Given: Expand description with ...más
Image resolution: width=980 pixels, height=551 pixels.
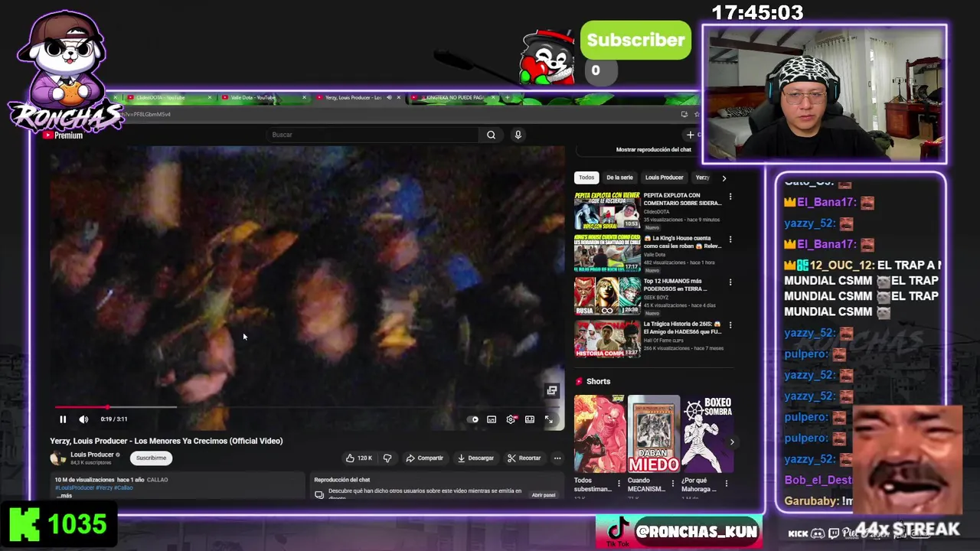Looking at the screenshot, I should coord(64,496).
